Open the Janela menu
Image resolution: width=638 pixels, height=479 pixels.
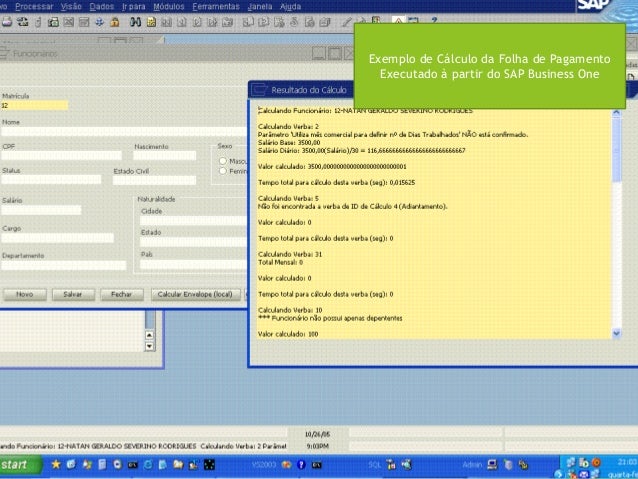coord(260,7)
